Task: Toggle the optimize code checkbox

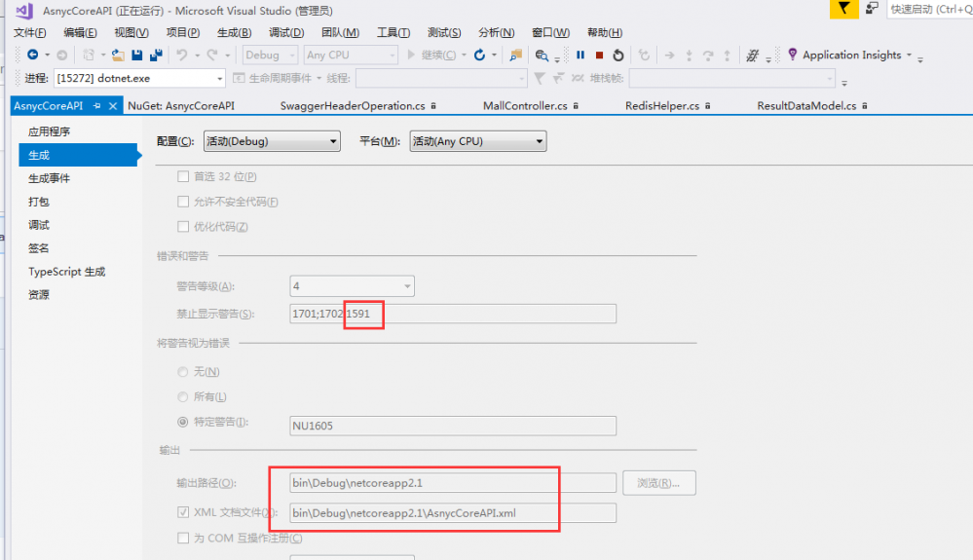Action: tap(183, 226)
